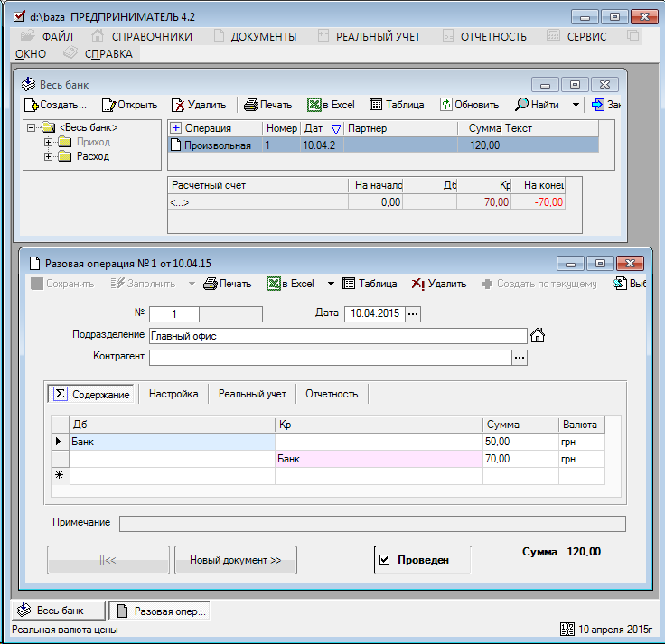Click the Подразделение field with Главный офис
Screen dimensions: 665x644
[x=338, y=336]
